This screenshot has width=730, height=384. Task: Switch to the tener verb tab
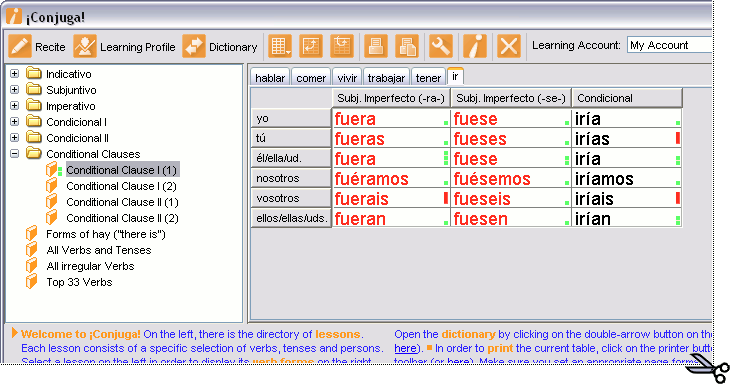[428, 78]
